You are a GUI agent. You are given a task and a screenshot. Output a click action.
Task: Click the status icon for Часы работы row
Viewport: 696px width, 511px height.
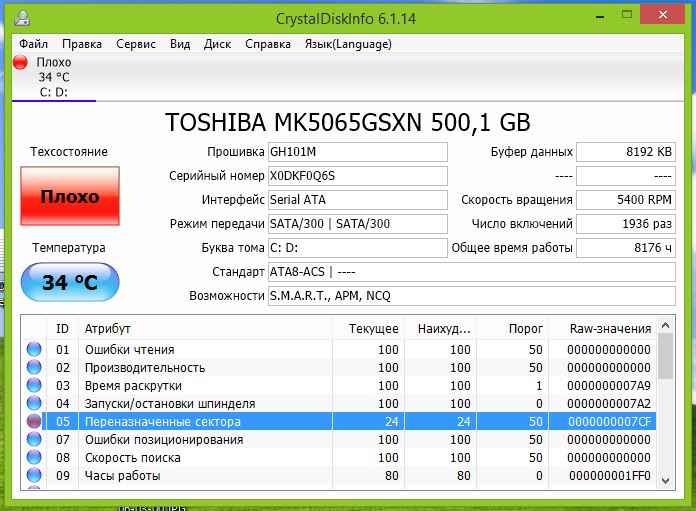(34, 476)
